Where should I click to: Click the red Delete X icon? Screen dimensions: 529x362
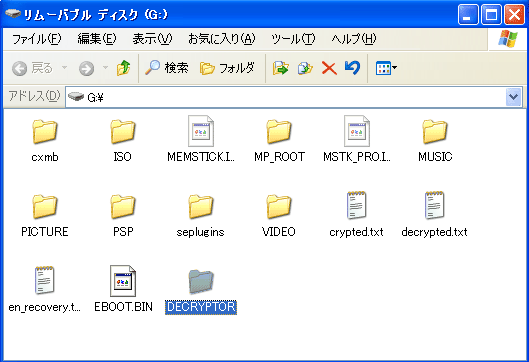coord(329,68)
